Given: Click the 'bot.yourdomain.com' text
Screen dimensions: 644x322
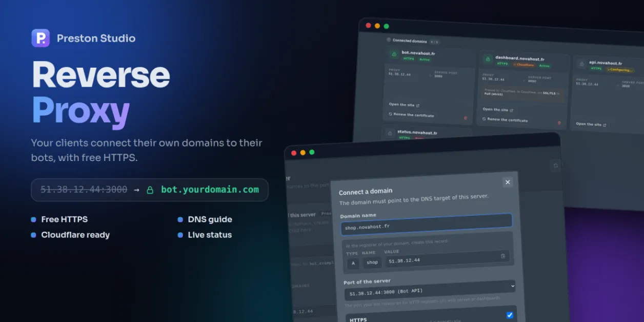Looking at the screenshot, I should click(x=210, y=190).
